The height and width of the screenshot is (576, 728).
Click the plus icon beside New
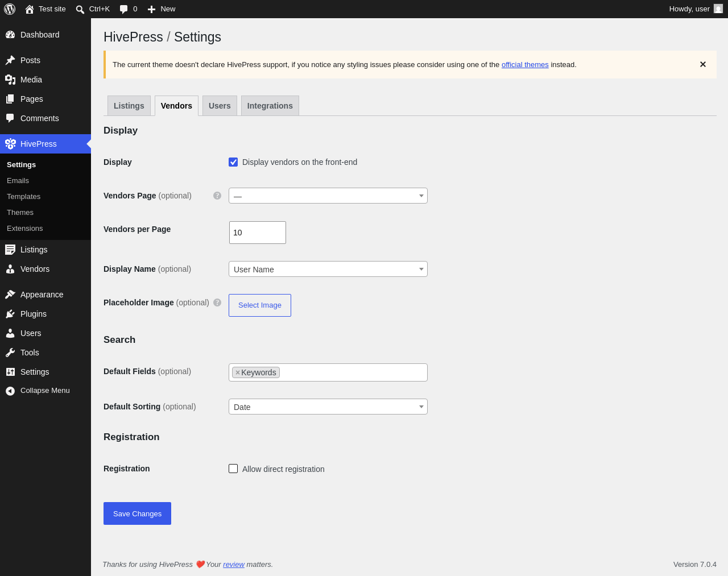tap(151, 9)
